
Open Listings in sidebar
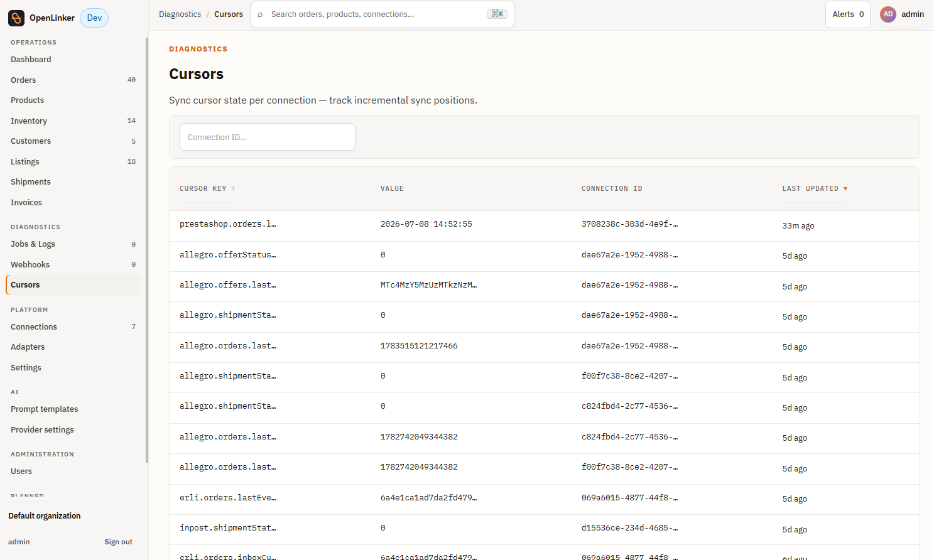point(73,161)
